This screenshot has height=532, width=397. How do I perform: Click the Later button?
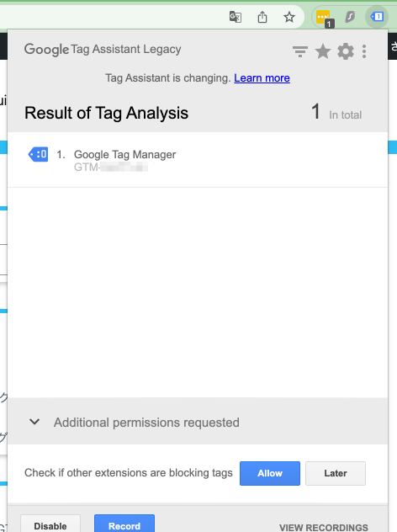336,473
